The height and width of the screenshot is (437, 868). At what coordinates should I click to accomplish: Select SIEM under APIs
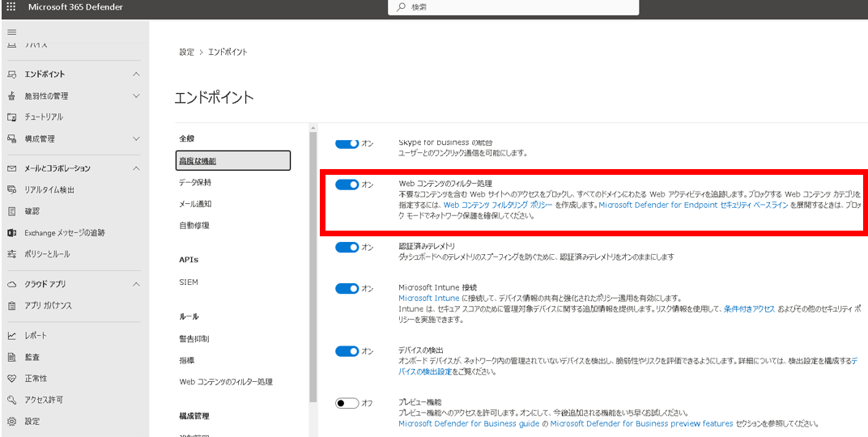coord(188,282)
